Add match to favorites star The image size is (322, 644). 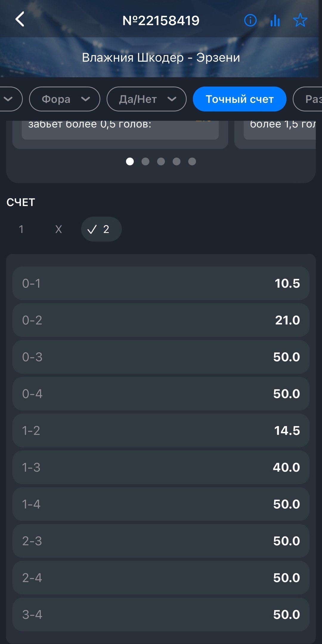click(x=300, y=20)
